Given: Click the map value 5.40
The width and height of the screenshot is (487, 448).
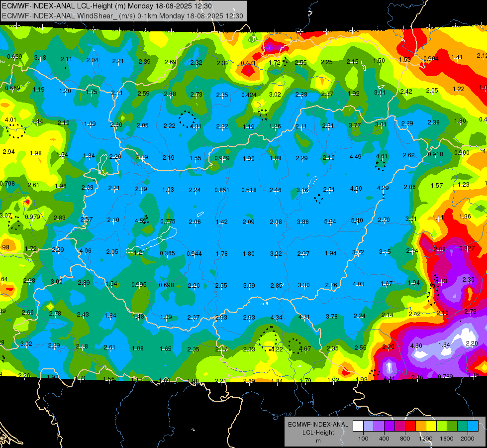Looking at the screenshot, I should pyautogui.click(x=357, y=221).
